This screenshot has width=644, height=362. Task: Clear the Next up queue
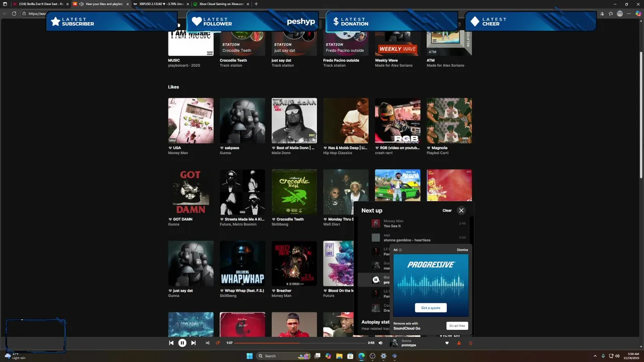[x=447, y=210]
